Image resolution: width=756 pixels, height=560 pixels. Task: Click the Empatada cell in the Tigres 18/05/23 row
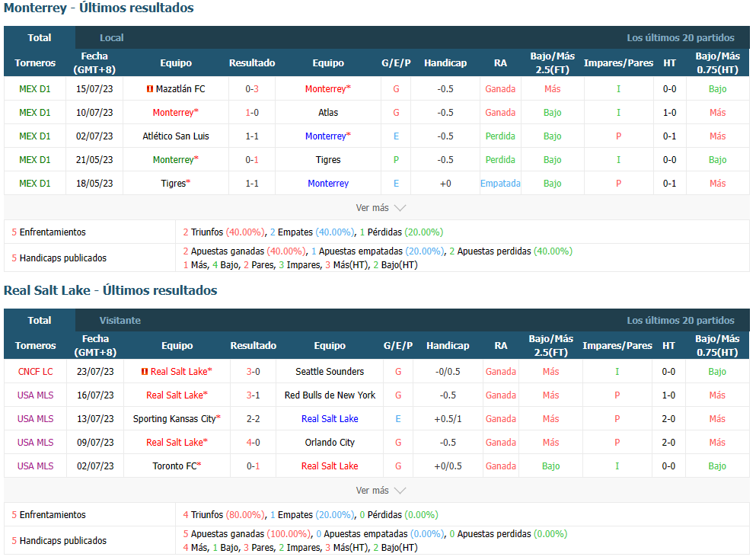coord(500,184)
